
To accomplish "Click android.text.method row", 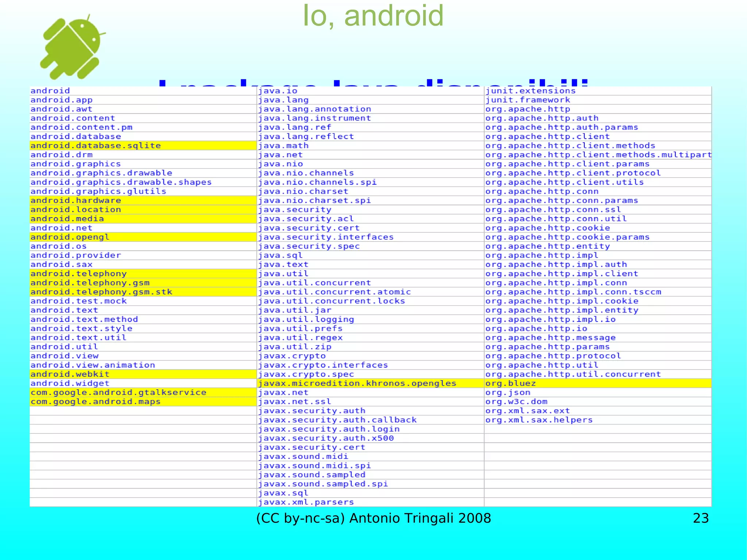I will [143, 319].
